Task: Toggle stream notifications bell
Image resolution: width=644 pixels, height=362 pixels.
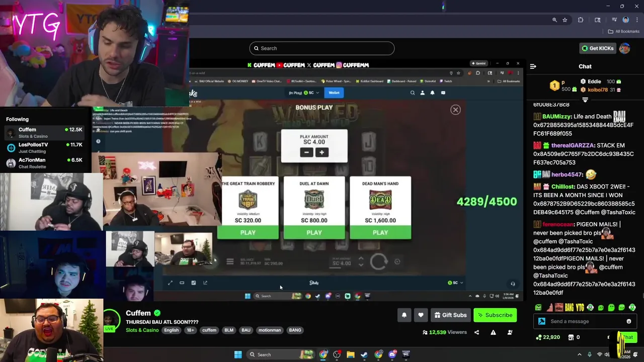Action: click(x=404, y=315)
